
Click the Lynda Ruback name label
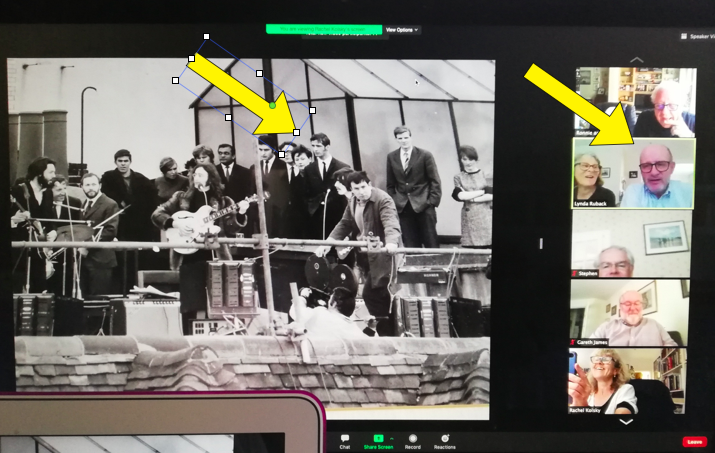point(590,203)
